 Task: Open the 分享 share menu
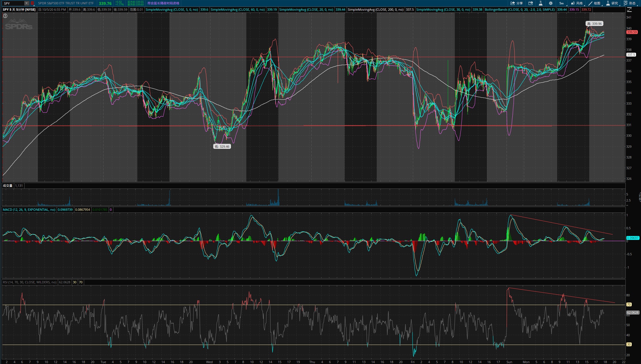516,3
